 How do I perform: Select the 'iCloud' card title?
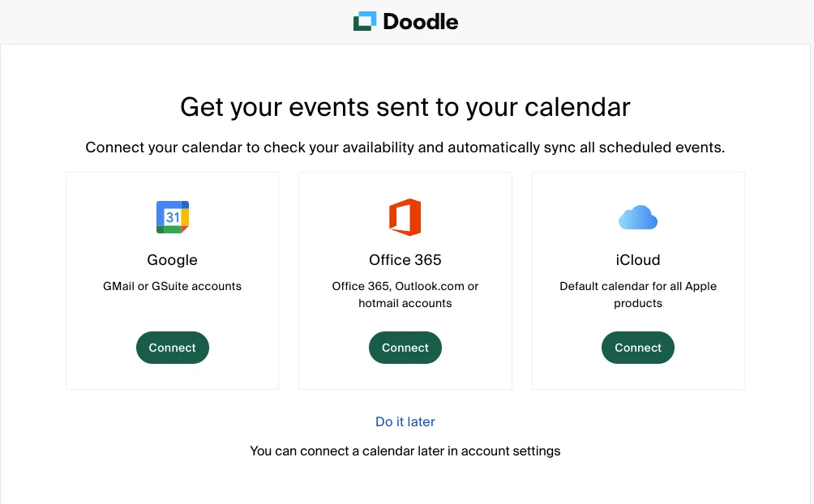(x=638, y=260)
